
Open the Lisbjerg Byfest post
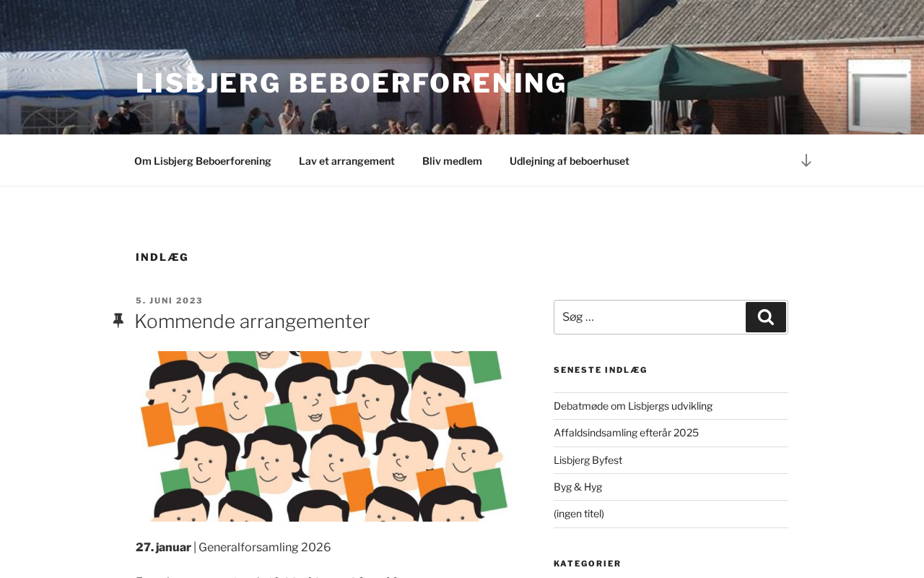[588, 460]
